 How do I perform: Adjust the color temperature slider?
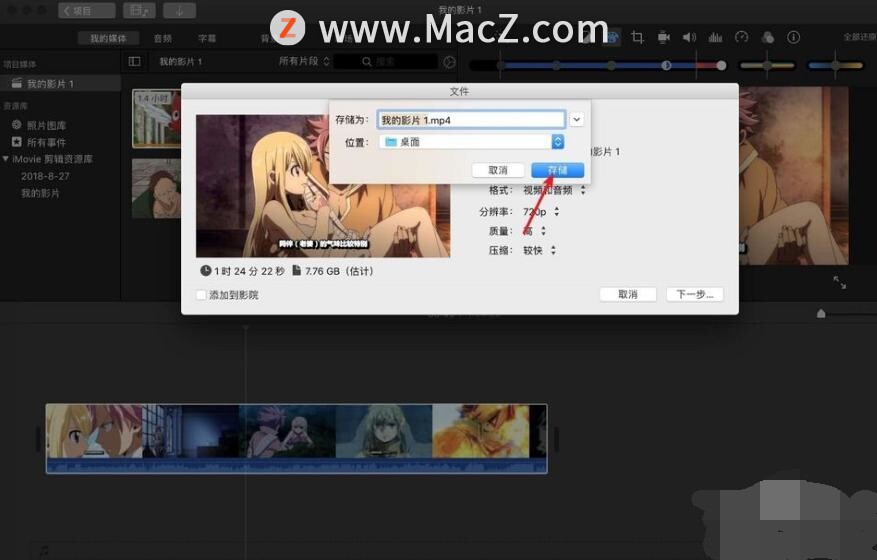[835, 65]
